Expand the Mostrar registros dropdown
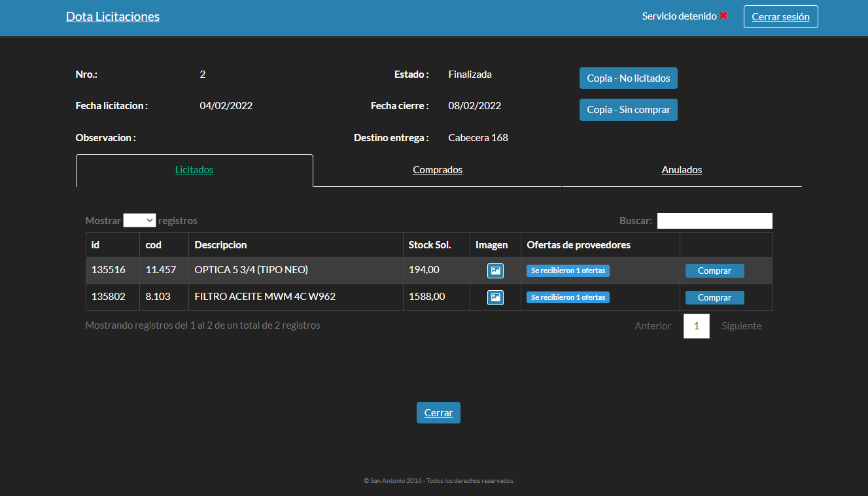 click(x=139, y=221)
